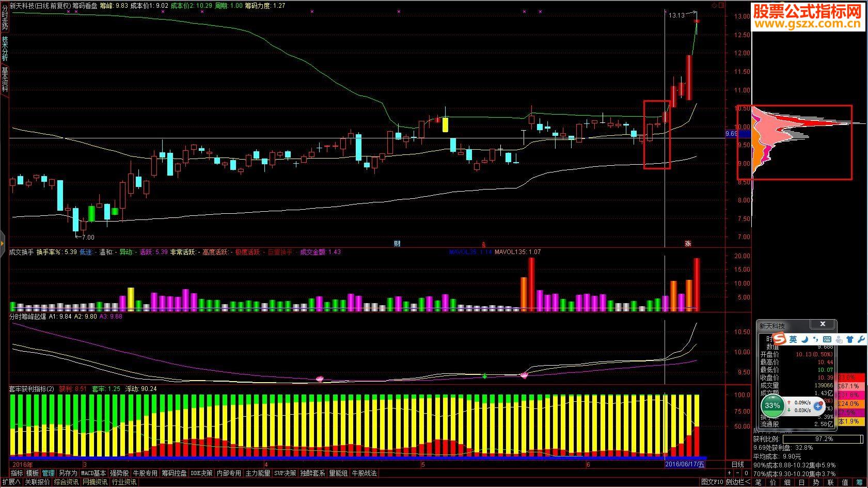Switch to 主力能量 indicator group
The width and height of the screenshot is (868, 488).
[x=258, y=473]
